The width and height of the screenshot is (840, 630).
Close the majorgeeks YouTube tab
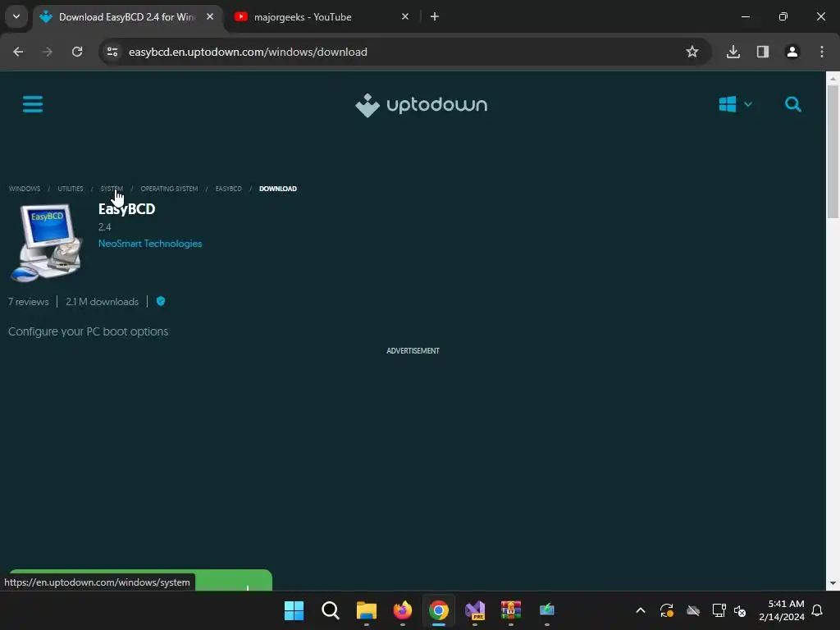tap(405, 16)
